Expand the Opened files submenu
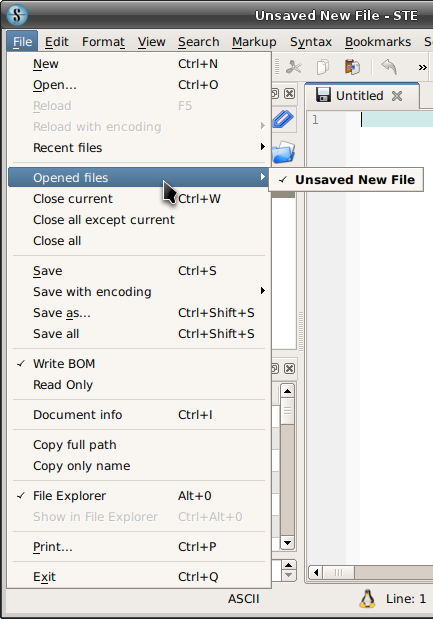The width and height of the screenshot is (433, 619). (139, 178)
